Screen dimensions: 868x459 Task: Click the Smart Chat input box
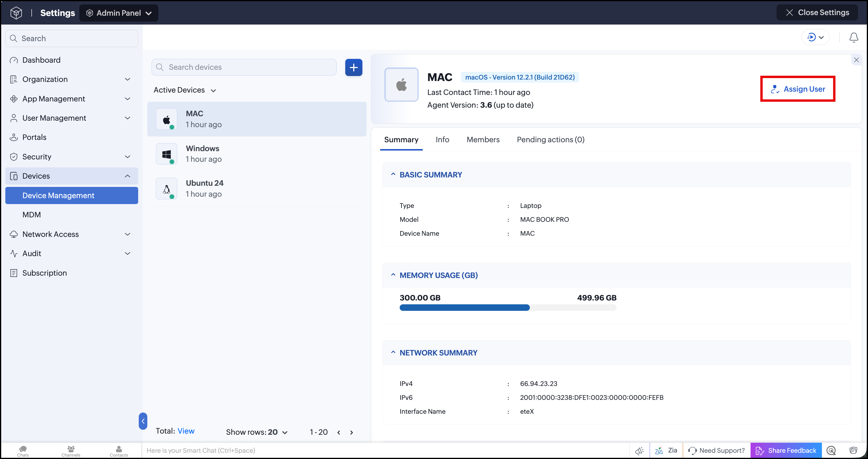(385, 451)
